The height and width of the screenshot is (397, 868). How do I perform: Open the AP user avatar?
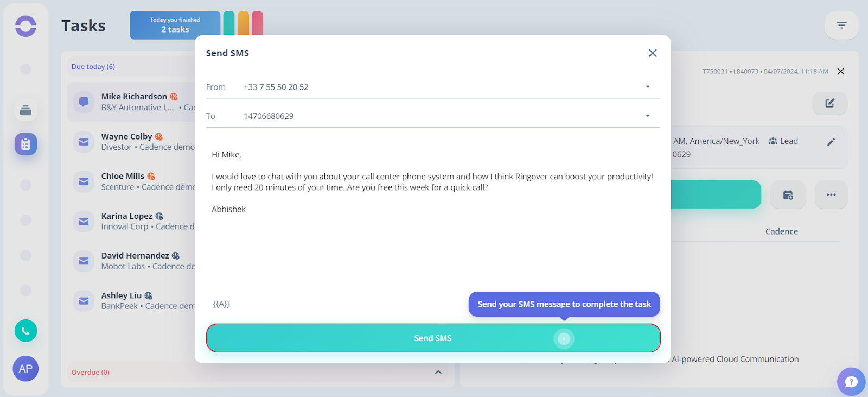coord(25,369)
